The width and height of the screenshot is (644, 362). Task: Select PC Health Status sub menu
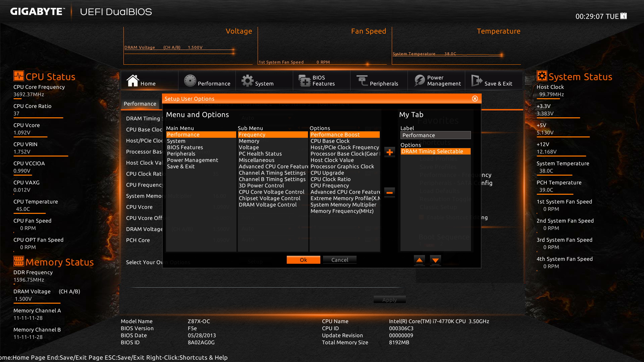273,154
